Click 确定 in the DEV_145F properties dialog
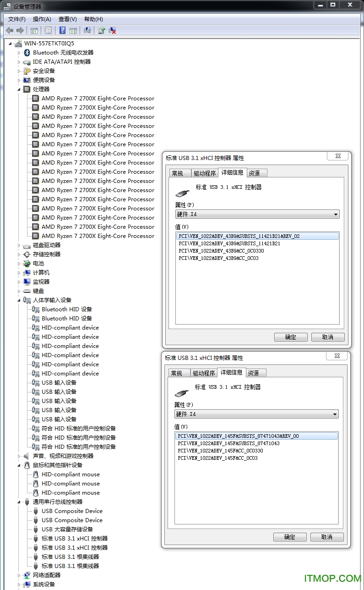364x590 pixels. point(290,537)
